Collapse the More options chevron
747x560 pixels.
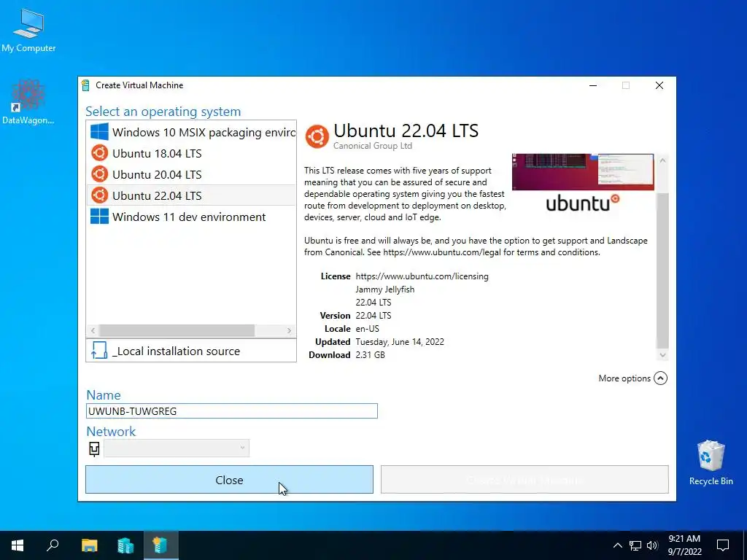pos(660,378)
